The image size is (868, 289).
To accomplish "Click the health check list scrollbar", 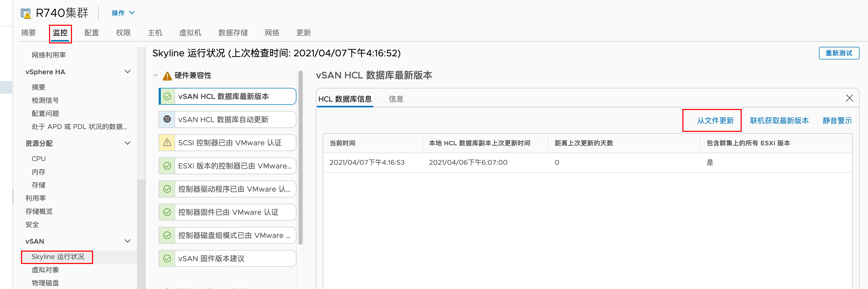I will [301, 158].
